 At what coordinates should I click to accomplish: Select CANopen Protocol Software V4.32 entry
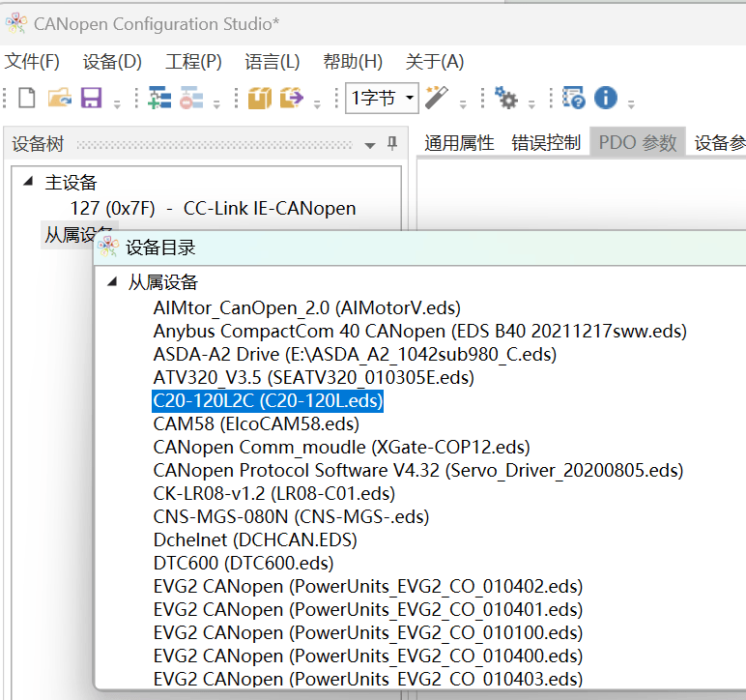tap(418, 471)
